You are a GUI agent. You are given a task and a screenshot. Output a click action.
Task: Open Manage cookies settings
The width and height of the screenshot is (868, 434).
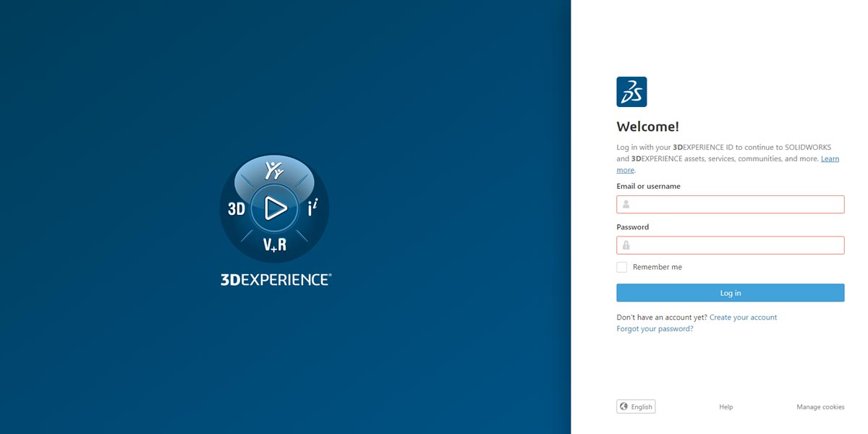(x=820, y=407)
